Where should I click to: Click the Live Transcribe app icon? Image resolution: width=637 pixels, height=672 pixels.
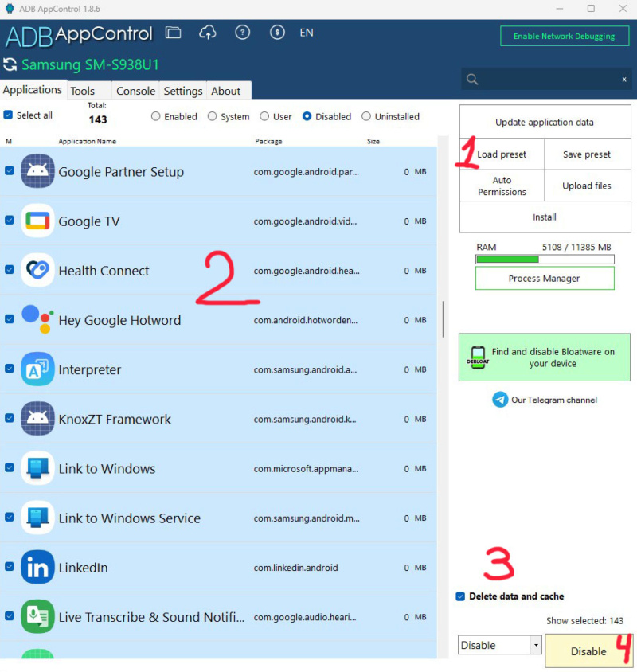(x=37, y=617)
